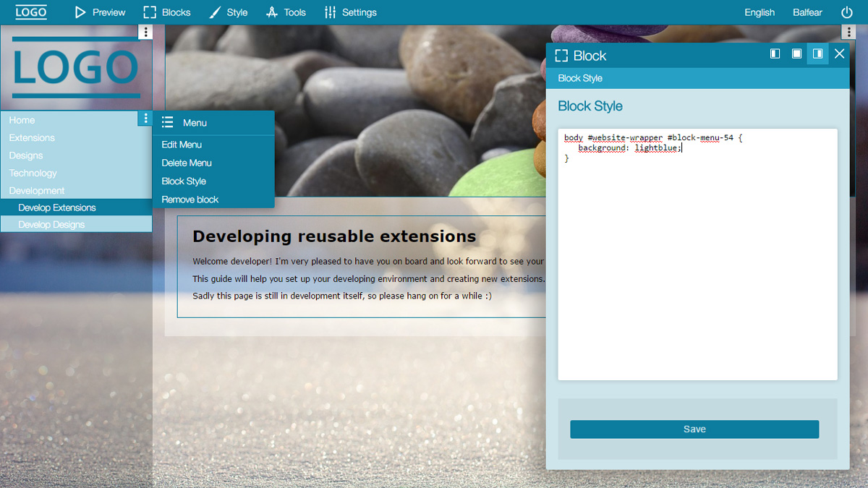Open the menu block's three-dot options

145,119
